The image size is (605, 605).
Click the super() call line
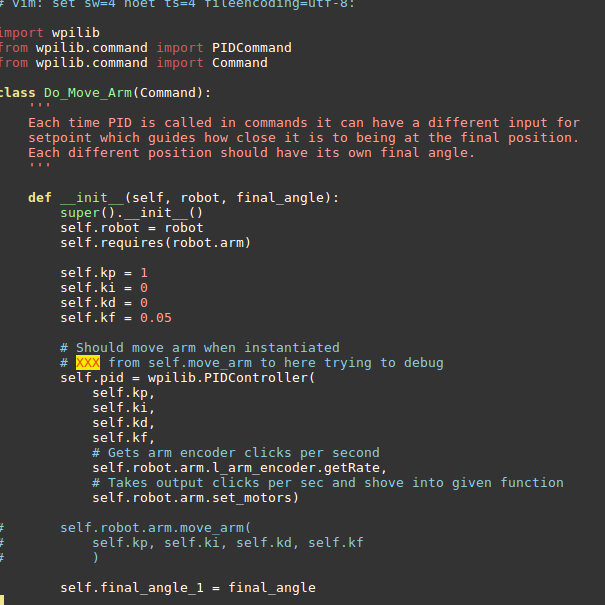pyautogui.click(x=131, y=213)
